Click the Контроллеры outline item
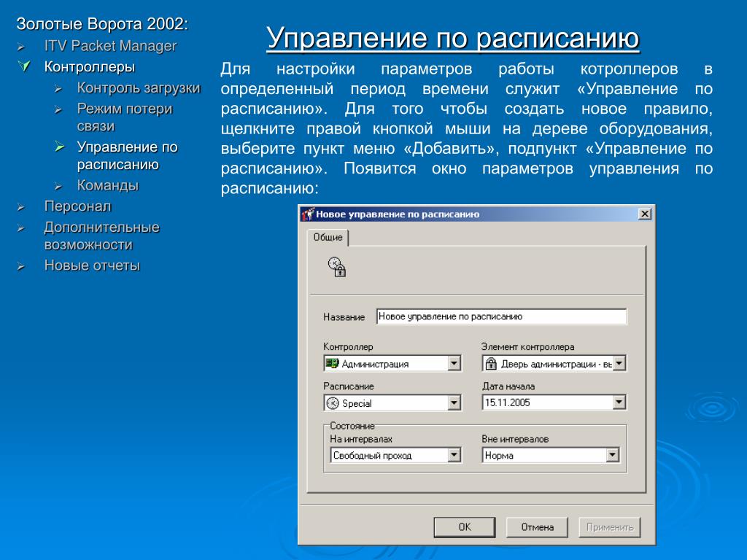The width and height of the screenshot is (747, 560). [90, 66]
